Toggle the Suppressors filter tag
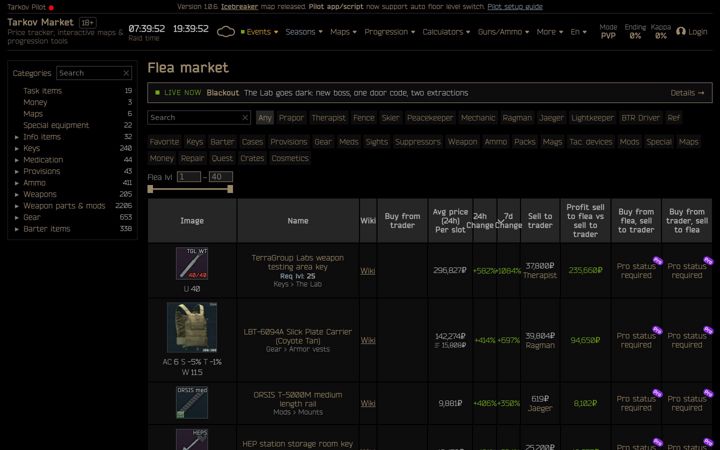The height and width of the screenshot is (450, 720). [x=417, y=142]
